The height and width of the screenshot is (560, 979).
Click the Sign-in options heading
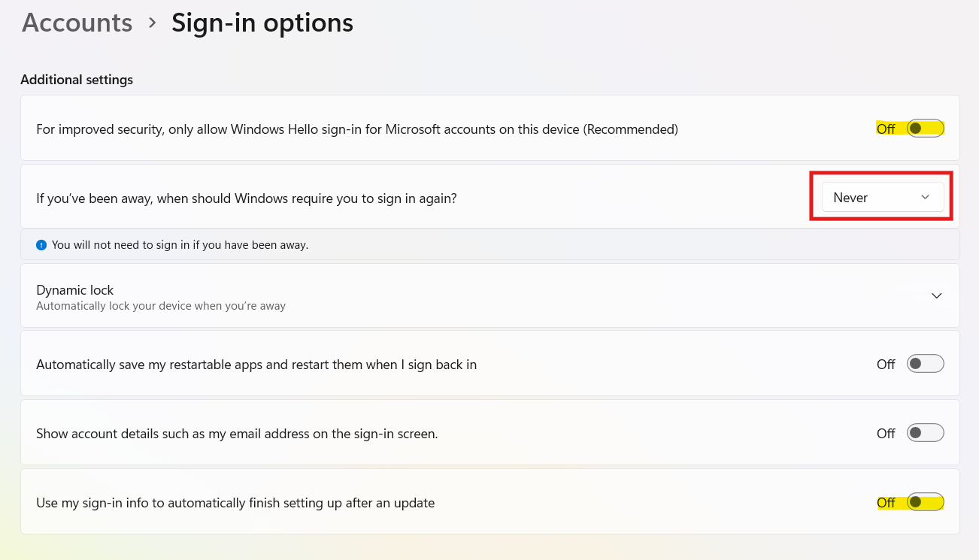coord(262,23)
